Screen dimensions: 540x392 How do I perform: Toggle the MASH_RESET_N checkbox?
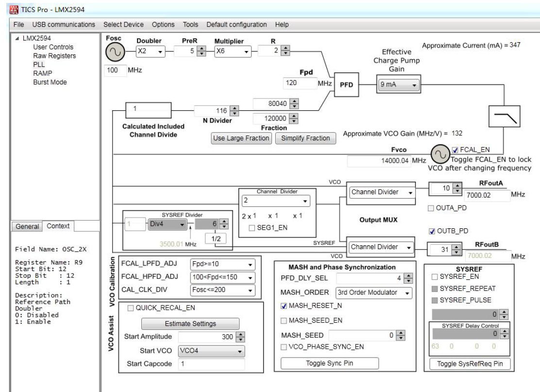pyautogui.click(x=284, y=306)
